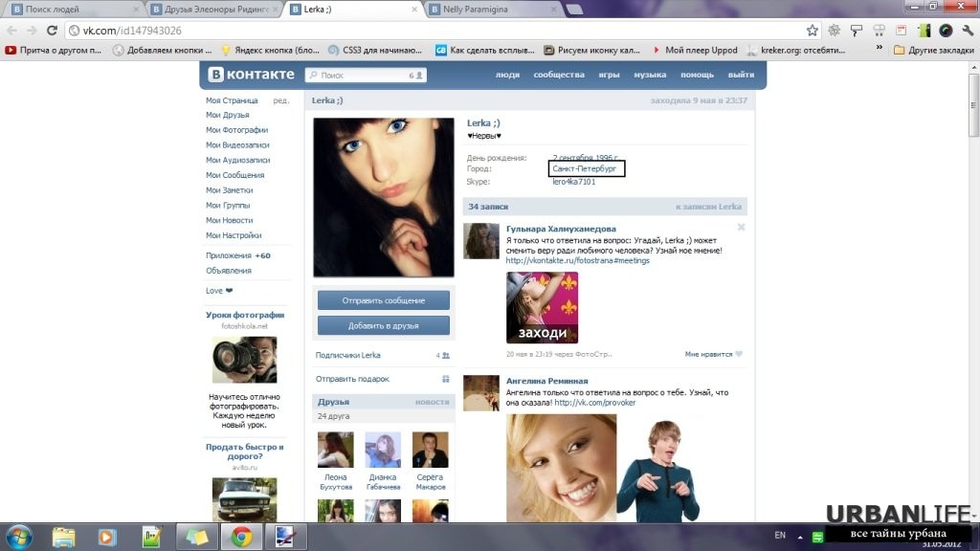
Task: Click выйти to log out
Action: point(741,75)
